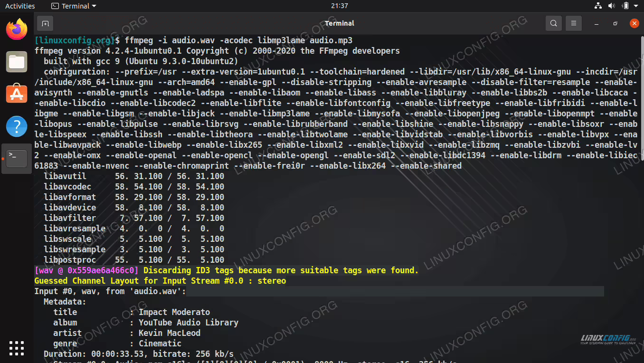The height and width of the screenshot is (363, 644).
Task: Click the 'built with gcc 9' line
Action: (x=141, y=61)
